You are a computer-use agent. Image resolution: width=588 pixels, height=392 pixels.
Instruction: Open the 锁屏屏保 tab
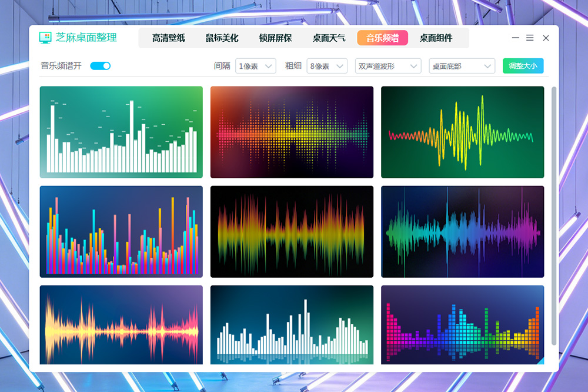pos(276,38)
